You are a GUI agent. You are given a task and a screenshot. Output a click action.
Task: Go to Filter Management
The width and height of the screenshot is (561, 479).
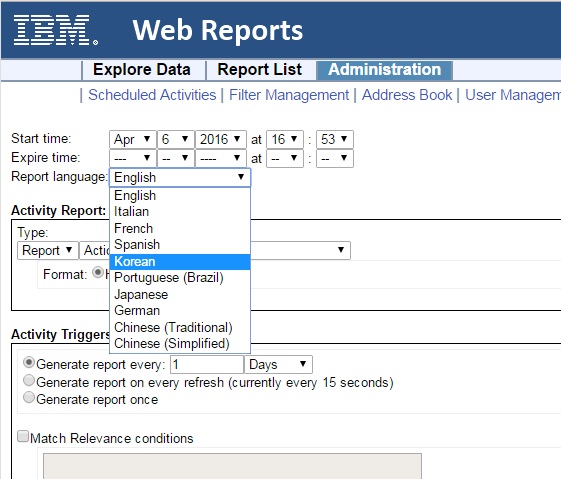pyautogui.click(x=289, y=95)
